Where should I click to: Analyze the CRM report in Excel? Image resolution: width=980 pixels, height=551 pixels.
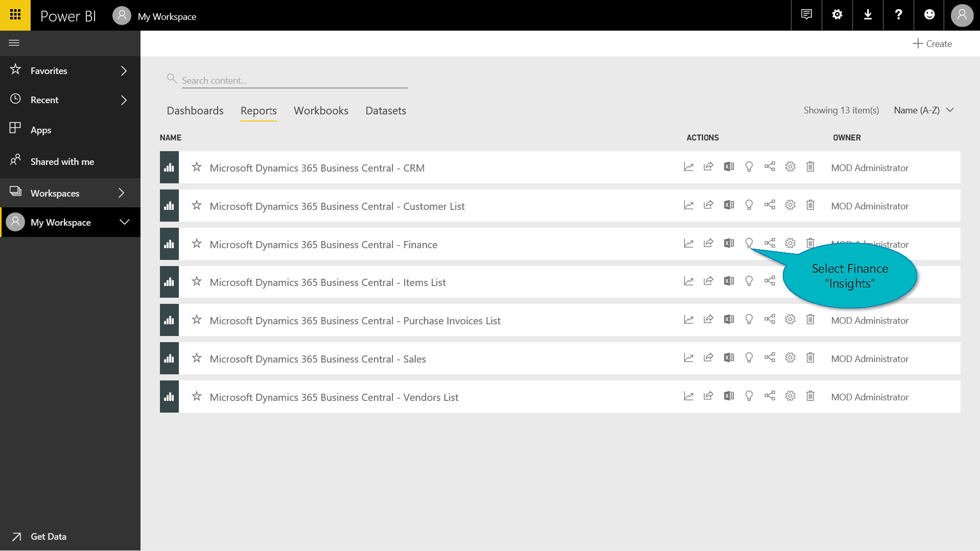point(729,167)
